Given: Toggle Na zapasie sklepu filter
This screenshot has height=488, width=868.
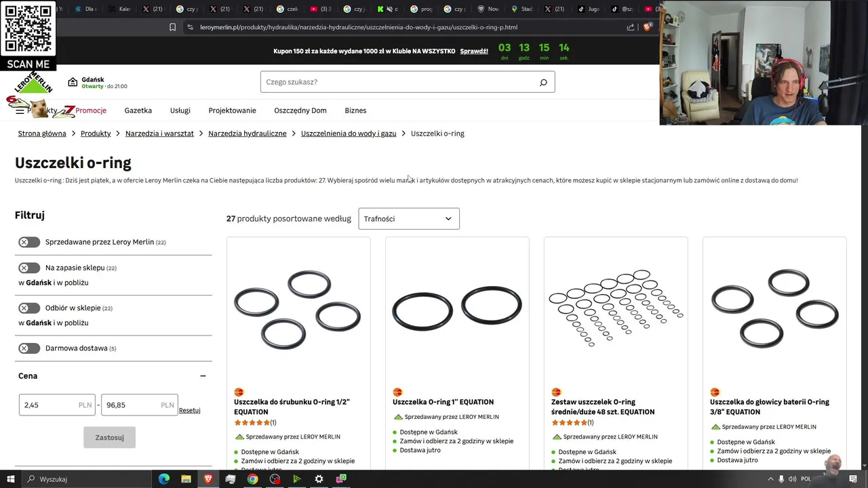Looking at the screenshot, I should [29, 268].
